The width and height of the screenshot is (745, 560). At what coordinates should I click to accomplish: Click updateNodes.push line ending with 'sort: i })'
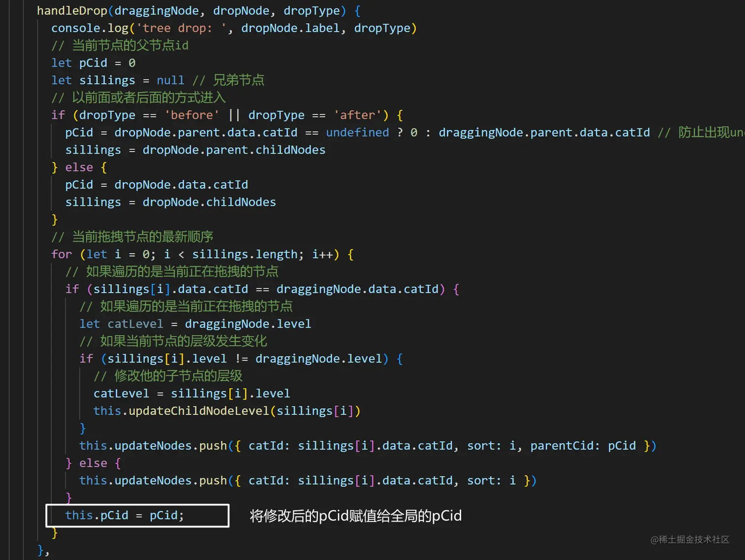[x=308, y=480]
